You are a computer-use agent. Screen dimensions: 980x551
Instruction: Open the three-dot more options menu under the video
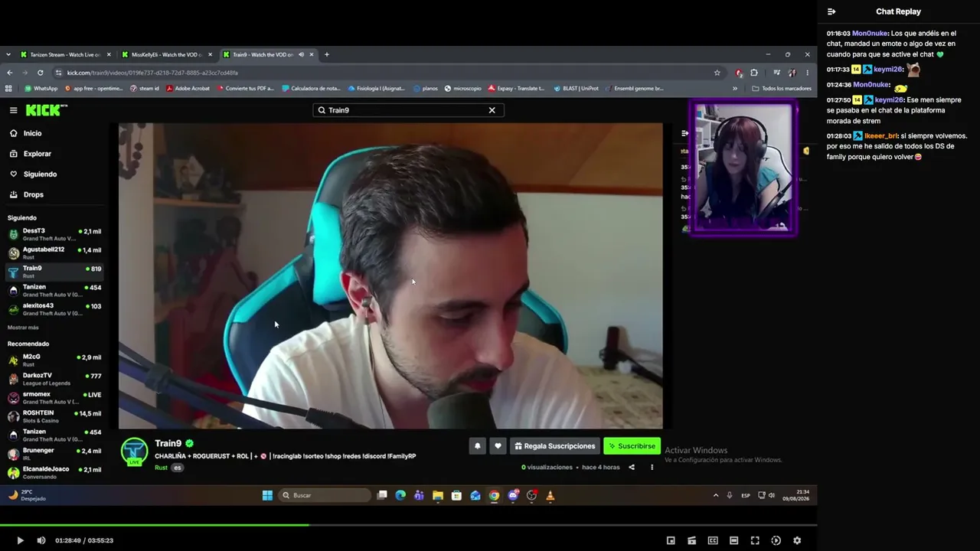click(x=652, y=467)
